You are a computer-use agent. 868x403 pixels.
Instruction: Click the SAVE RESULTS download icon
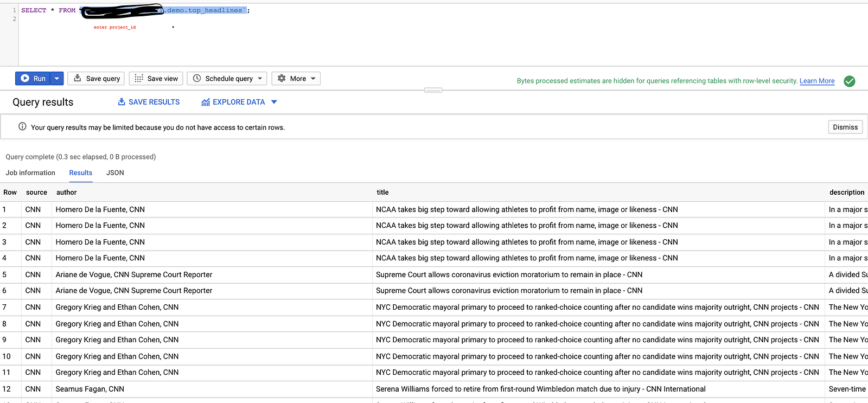(122, 102)
